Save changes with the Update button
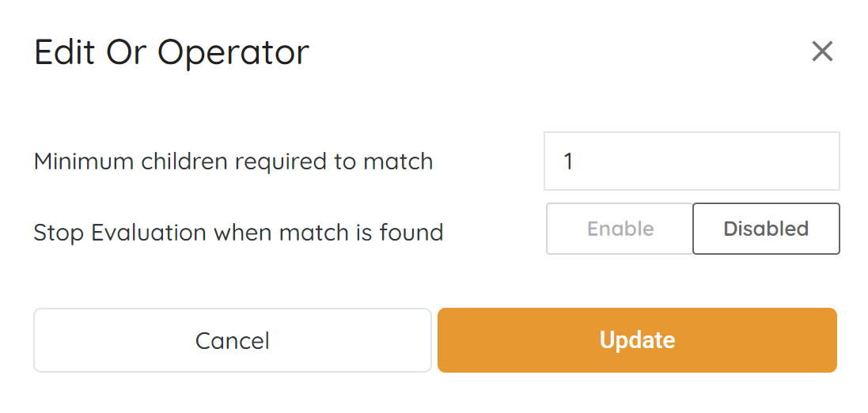This screenshot has height=413, width=868. point(637,340)
